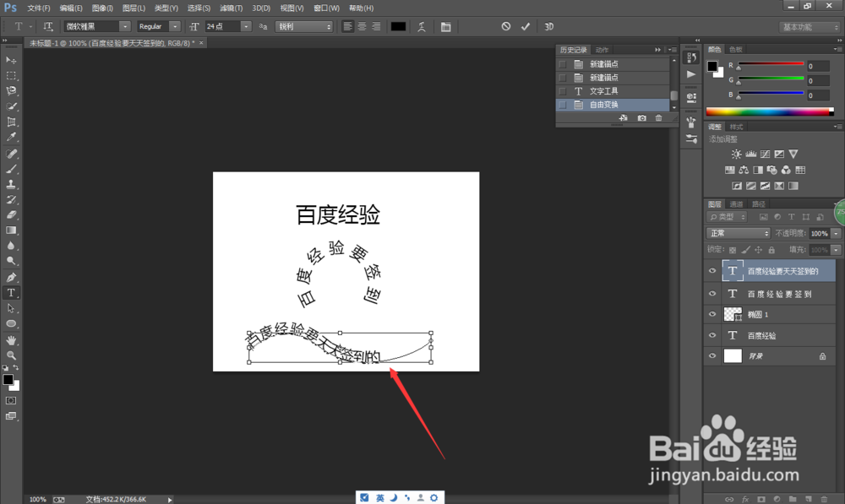Screen dimensions: 845x504
Task: Open the 滤镜(T) menu
Action: point(232,8)
